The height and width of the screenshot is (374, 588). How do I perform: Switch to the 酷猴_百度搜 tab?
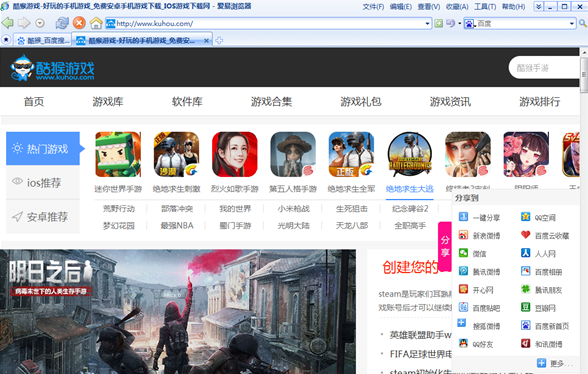[43, 41]
